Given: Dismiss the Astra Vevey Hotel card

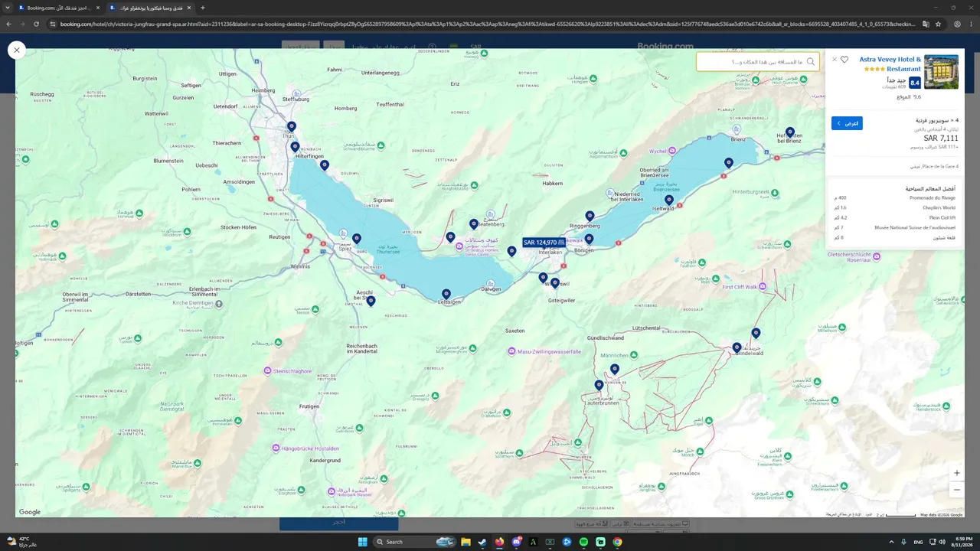Looking at the screenshot, I should pyautogui.click(x=835, y=59).
